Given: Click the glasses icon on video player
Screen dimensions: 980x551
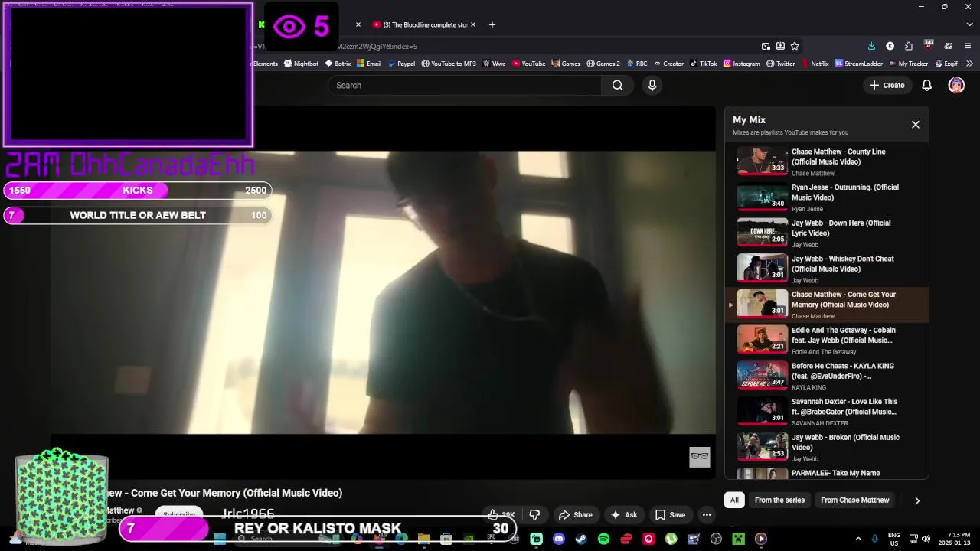Looking at the screenshot, I should tap(700, 457).
